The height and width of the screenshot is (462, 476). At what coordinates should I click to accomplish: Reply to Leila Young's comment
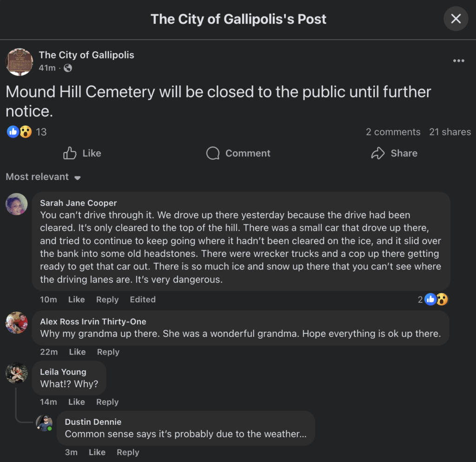pos(107,402)
